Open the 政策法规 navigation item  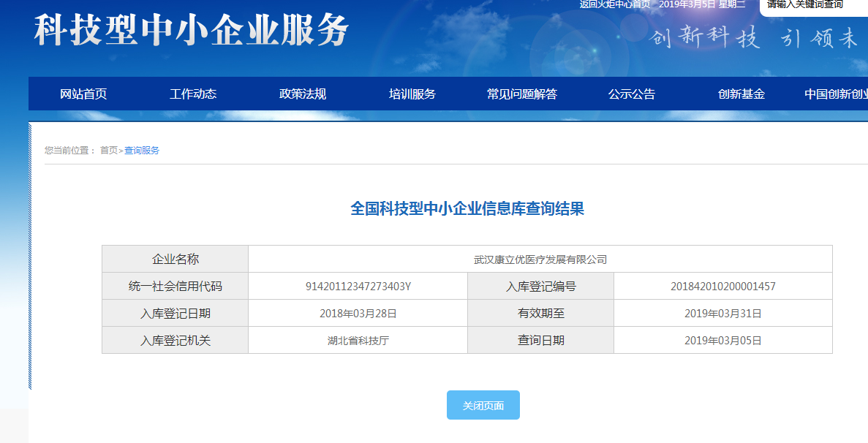click(302, 94)
